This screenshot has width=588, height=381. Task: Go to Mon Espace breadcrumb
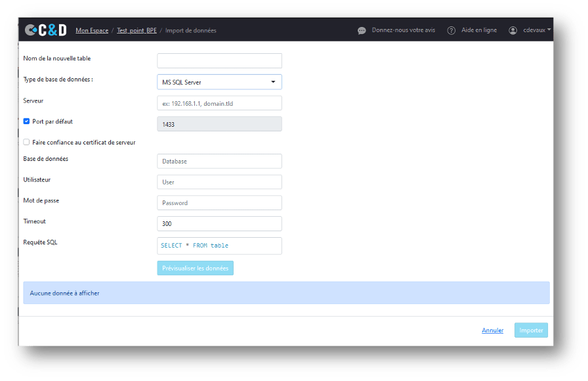pos(92,31)
